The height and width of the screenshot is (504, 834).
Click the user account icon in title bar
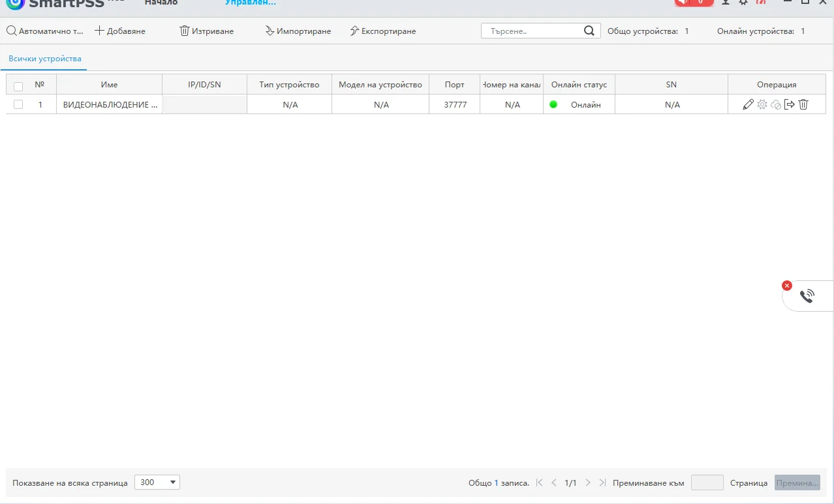pos(726,3)
